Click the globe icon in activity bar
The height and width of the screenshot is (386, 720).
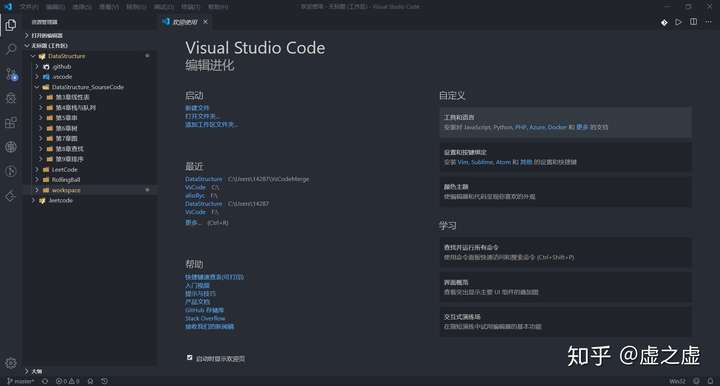pyautogui.click(x=11, y=147)
